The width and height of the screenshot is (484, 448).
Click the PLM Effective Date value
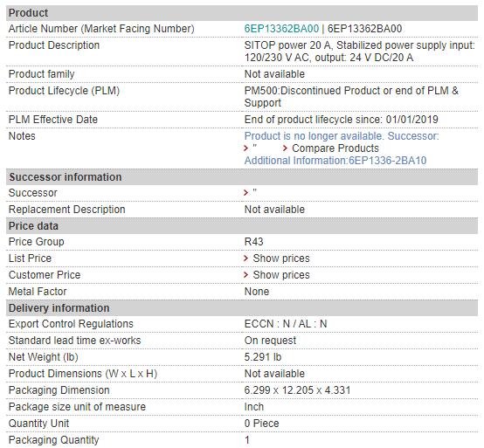click(341, 120)
